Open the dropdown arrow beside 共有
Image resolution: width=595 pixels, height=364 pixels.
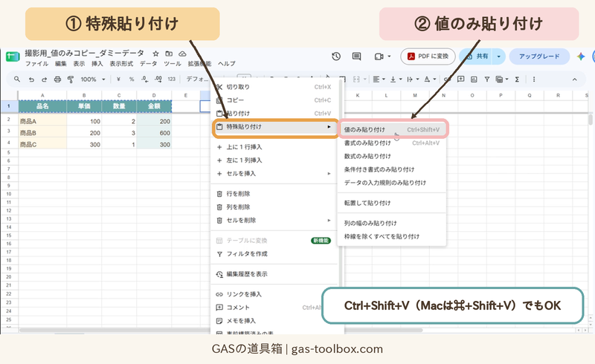point(498,56)
